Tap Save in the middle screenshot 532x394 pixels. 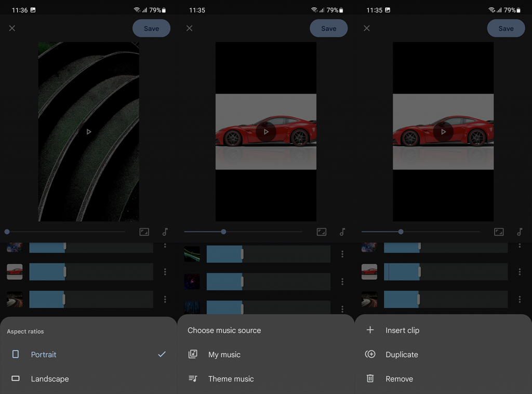[x=329, y=28]
